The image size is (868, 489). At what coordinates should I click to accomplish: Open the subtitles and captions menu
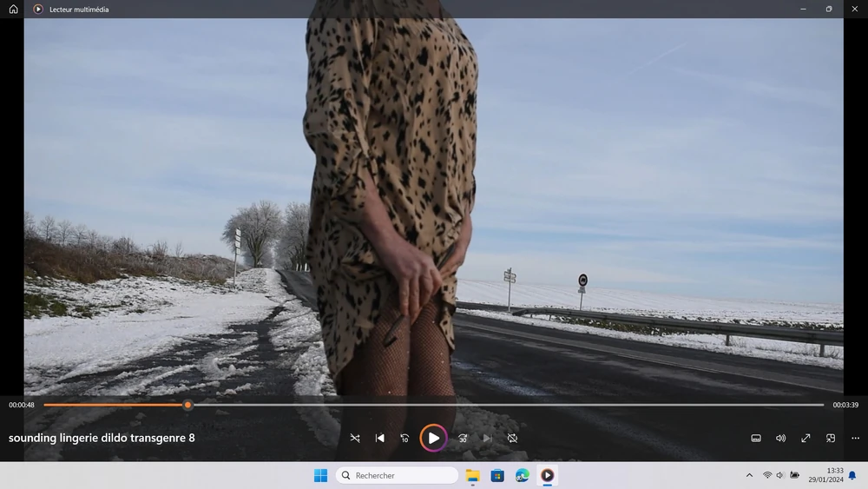point(756,439)
